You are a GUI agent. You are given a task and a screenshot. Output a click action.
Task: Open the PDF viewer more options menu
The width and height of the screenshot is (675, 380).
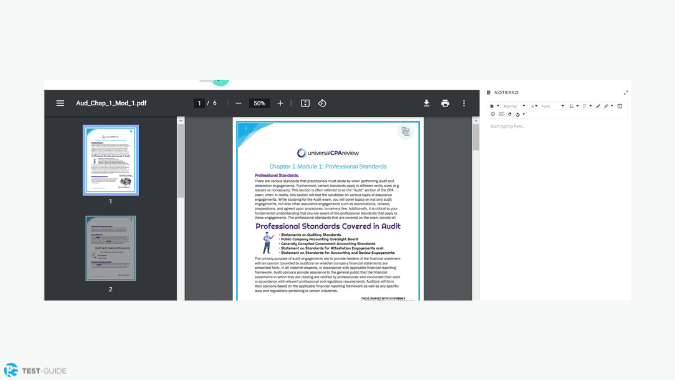pyautogui.click(x=464, y=103)
